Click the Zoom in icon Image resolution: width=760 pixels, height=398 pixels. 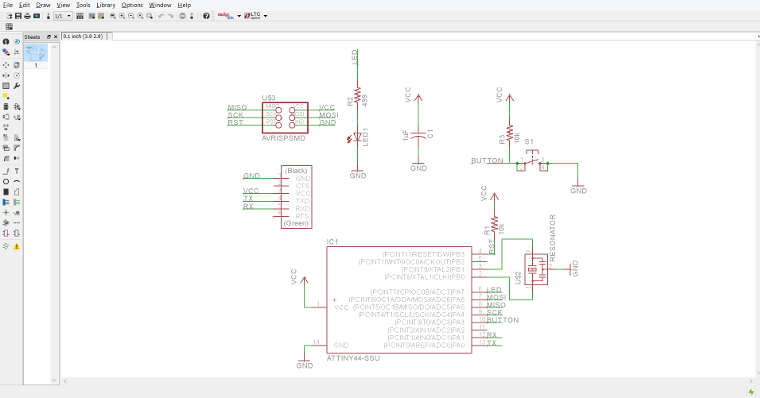(x=122, y=16)
